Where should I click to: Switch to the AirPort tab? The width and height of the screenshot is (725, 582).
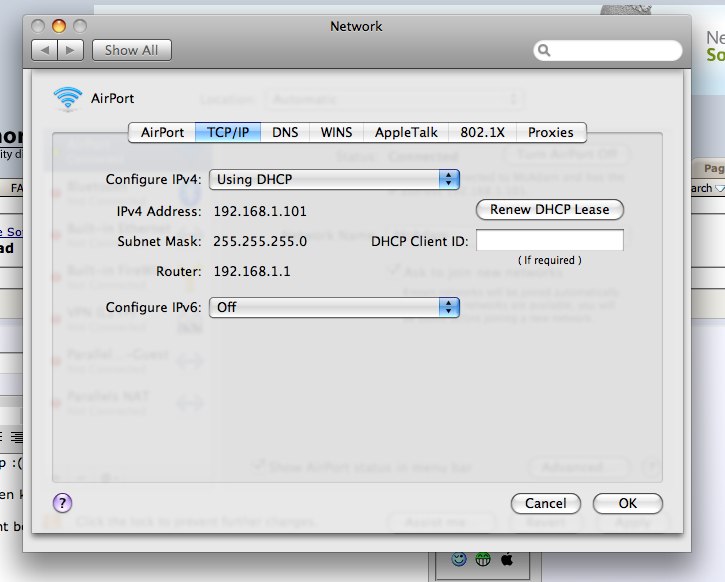point(162,133)
